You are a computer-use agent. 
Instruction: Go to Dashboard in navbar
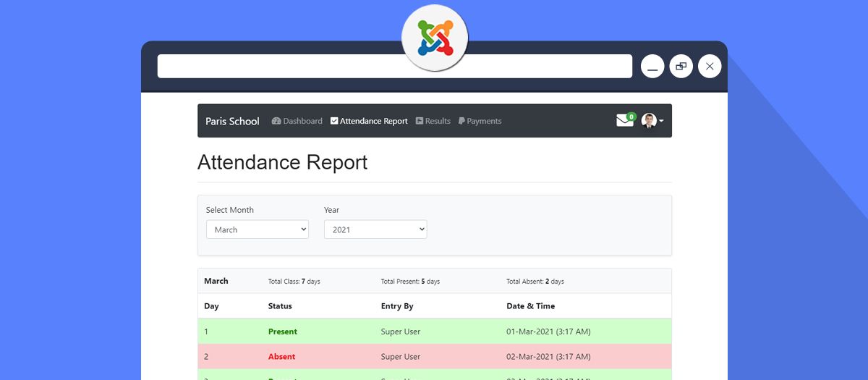click(x=297, y=121)
